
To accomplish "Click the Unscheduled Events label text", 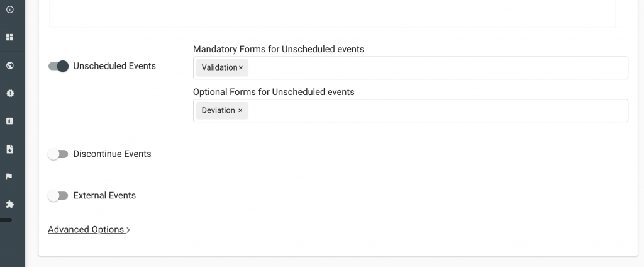I will [x=114, y=66].
